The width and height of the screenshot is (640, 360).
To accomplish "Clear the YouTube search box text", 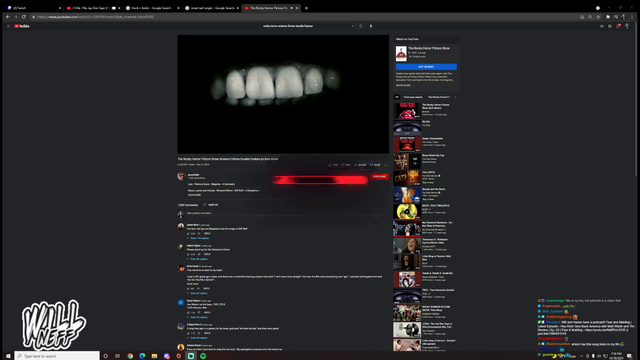I will [x=353, y=26].
